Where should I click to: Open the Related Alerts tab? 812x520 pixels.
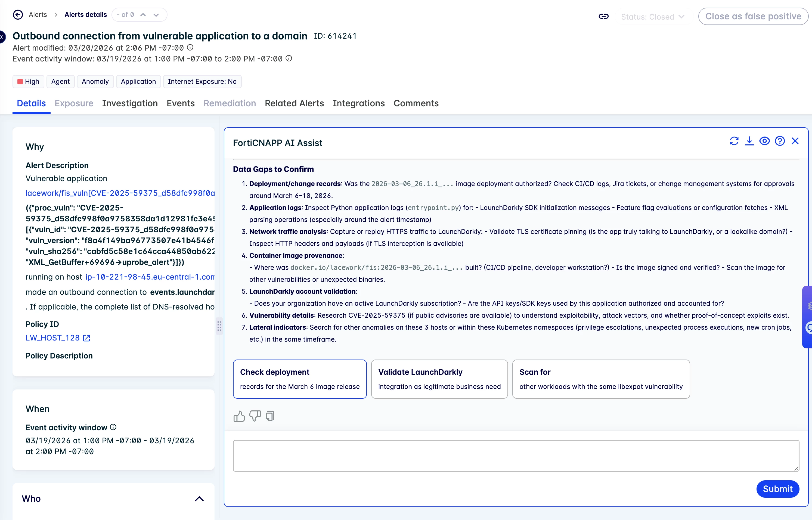pos(294,103)
